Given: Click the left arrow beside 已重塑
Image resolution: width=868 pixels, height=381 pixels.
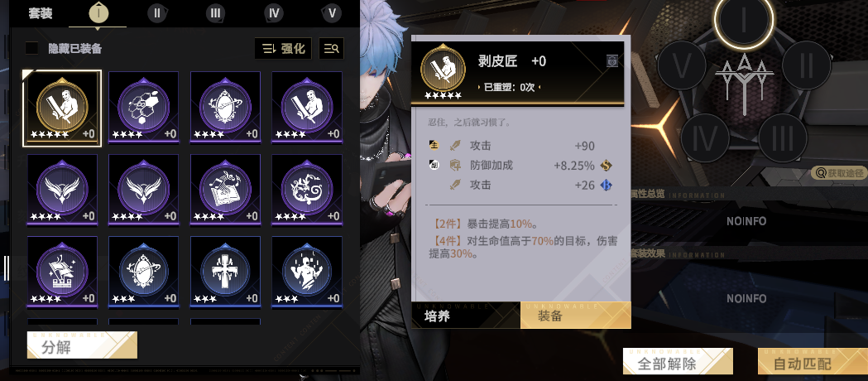Looking at the screenshot, I should 479,87.
